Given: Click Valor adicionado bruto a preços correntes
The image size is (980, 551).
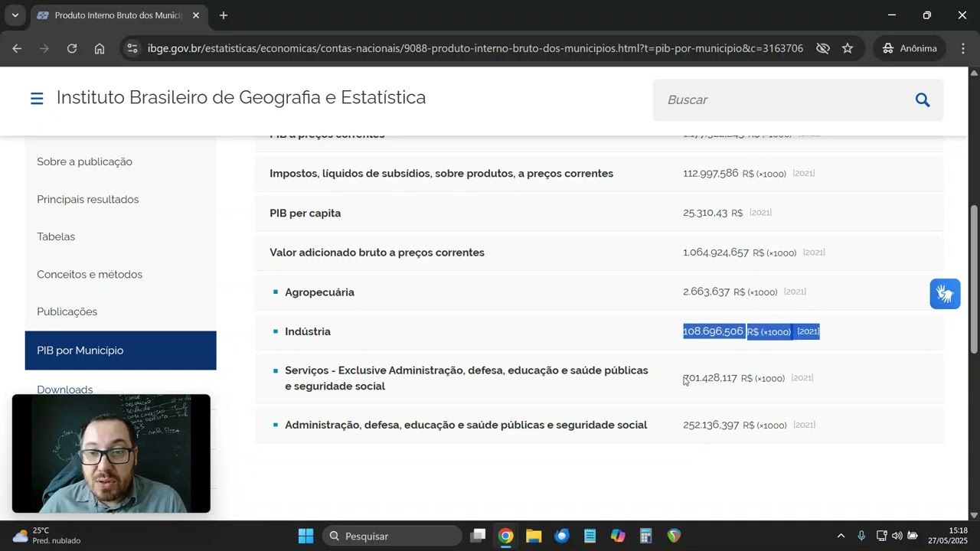Looking at the screenshot, I should coord(377,253).
